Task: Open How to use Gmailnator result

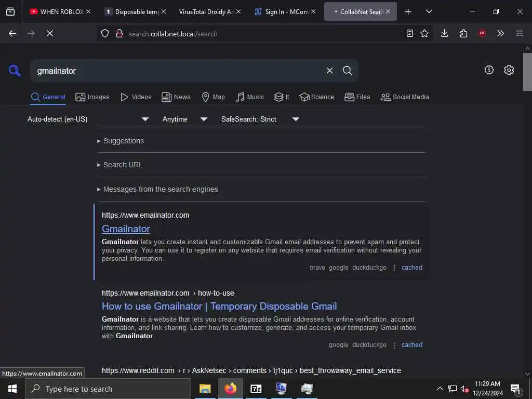Action: (x=219, y=307)
